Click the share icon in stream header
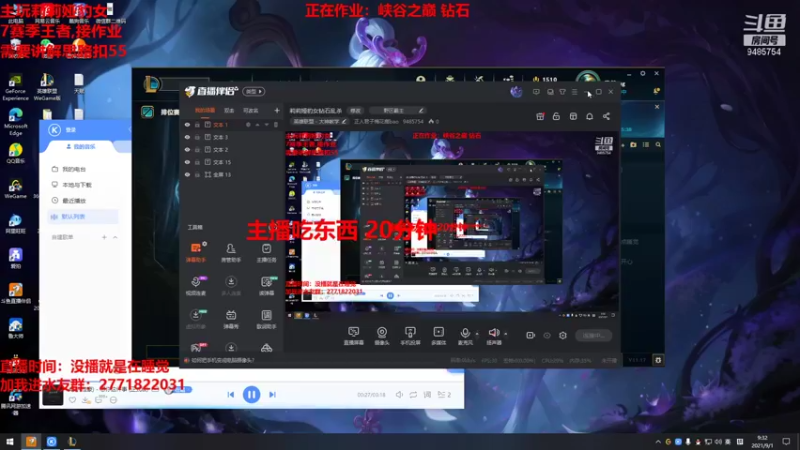800x450 pixels. click(x=606, y=116)
